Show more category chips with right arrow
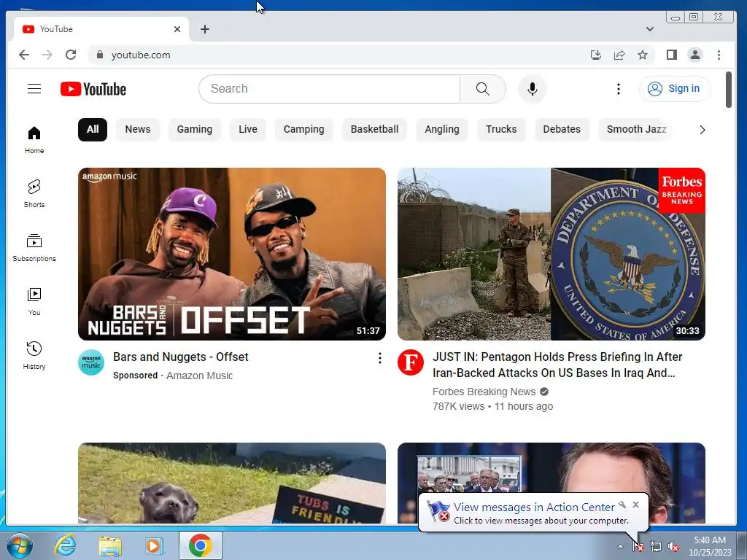Screen dimensions: 747x560 coord(702,130)
